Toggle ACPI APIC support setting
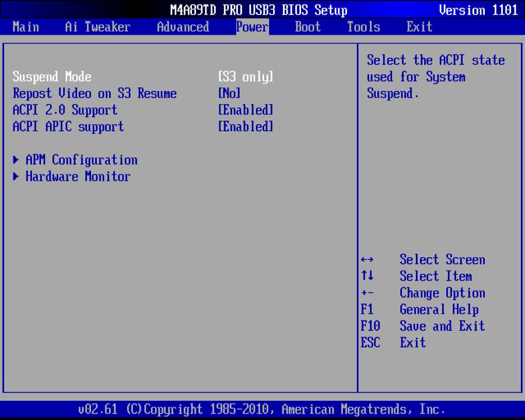This screenshot has width=525, height=420. pyautogui.click(x=245, y=127)
